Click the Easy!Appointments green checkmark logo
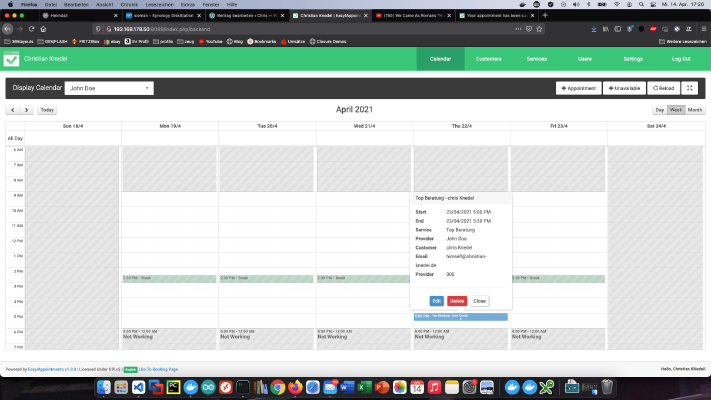711x400 pixels. tap(11, 59)
